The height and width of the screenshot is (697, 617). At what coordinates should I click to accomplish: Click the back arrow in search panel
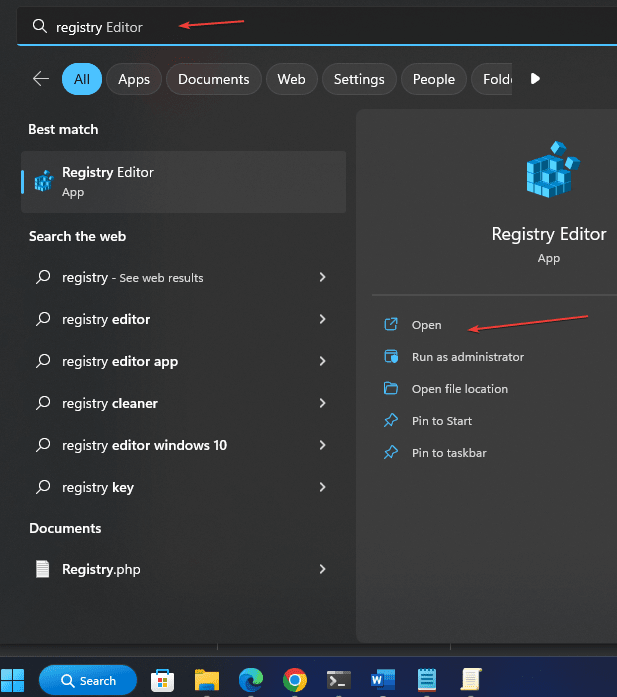(x=41, y=79)
